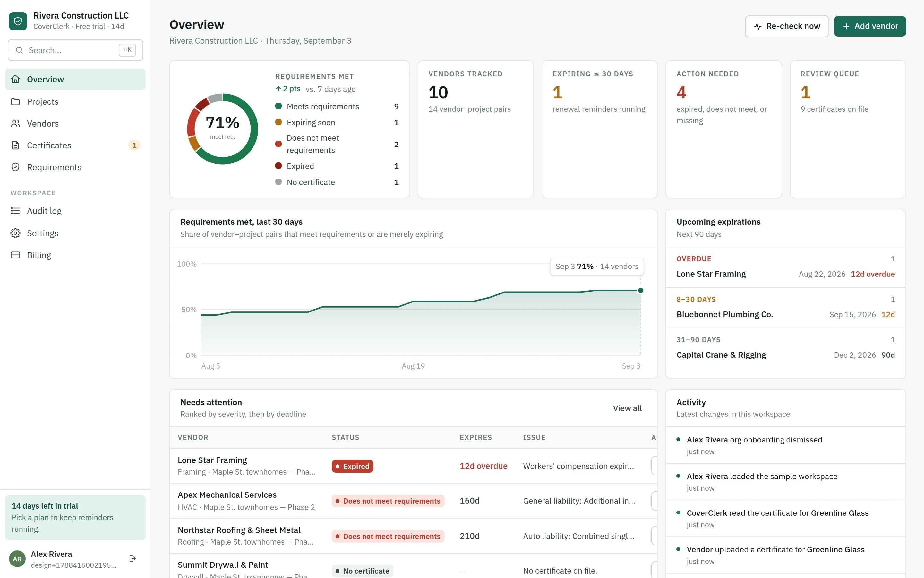Image resolution: width=924 pixels, height=578 pixels.
Task: Select Capital Crane & Rigging entry
Action: [785, 355]
